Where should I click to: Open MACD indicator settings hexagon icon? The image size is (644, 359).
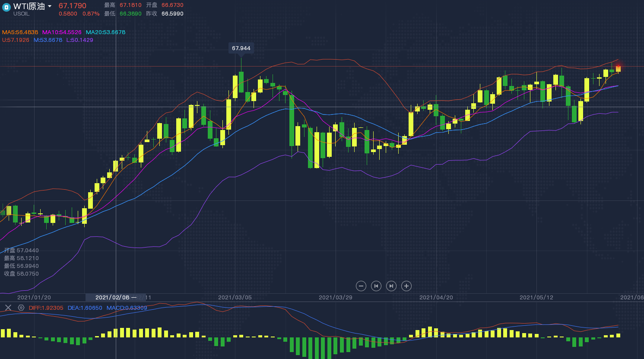[x=21, y=308]
